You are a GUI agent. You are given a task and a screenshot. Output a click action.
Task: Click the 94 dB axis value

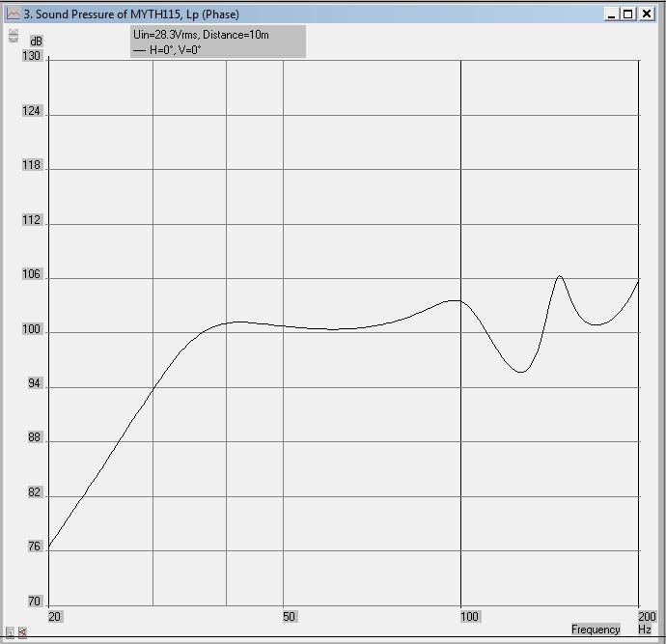[34, 383]
